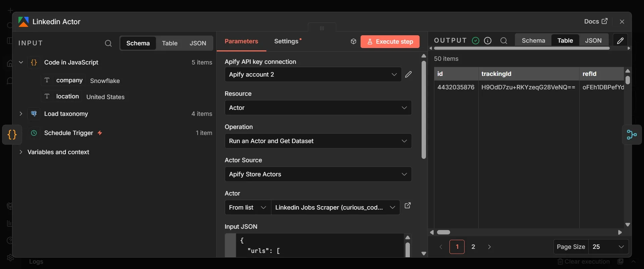Click the Load taxonomy Postgres icon
Screen dimensions: 644x269
pyautogui.click(x=34, y=114)
